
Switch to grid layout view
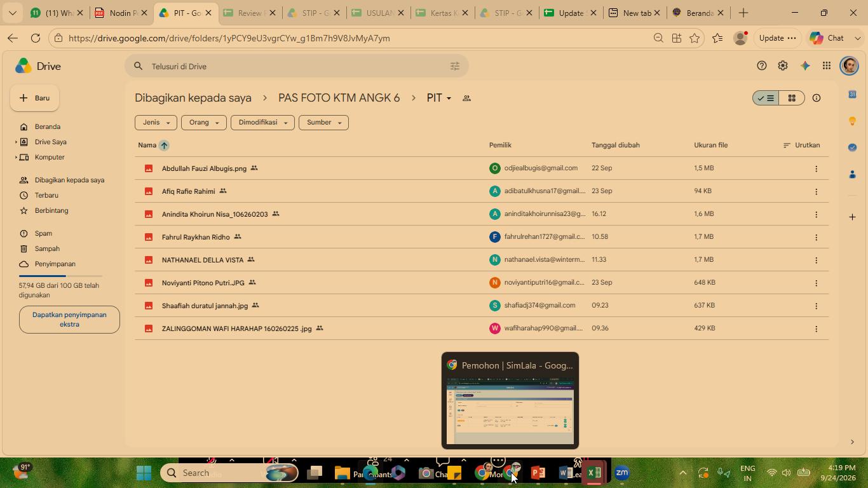792,98
